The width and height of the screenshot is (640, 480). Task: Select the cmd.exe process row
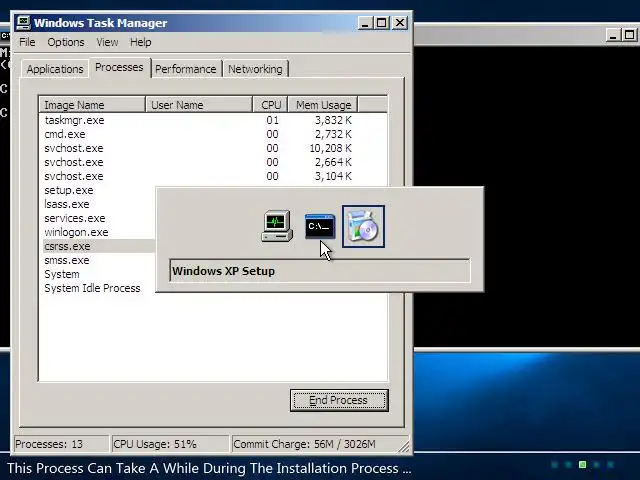point(212,134)
